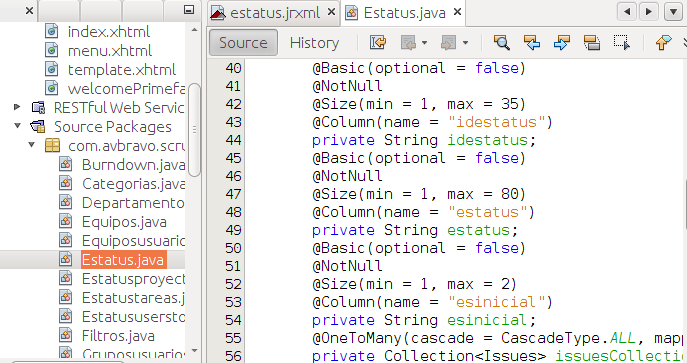Click line number 49 in gutter

coord(233,230)
